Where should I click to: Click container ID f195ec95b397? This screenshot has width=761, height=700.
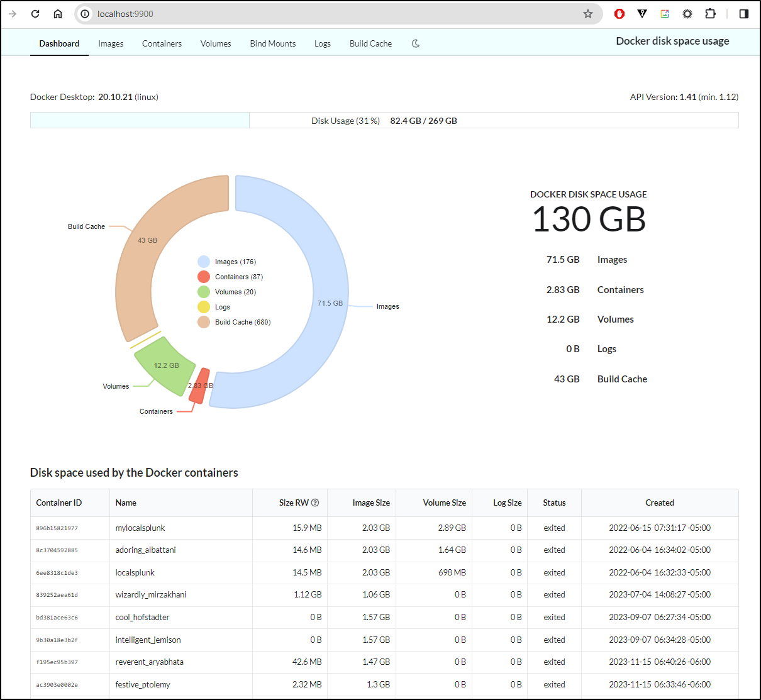(x=57, y=662)
